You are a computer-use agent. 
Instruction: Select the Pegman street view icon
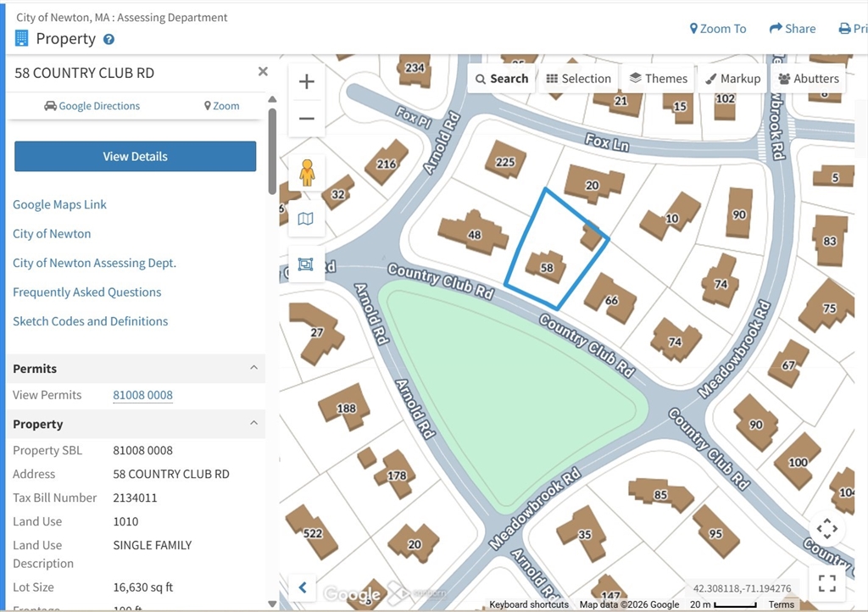[305, 172]
